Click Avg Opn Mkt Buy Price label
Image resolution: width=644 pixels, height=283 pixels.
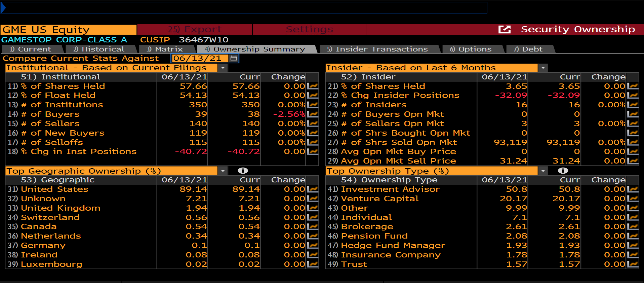399,152
